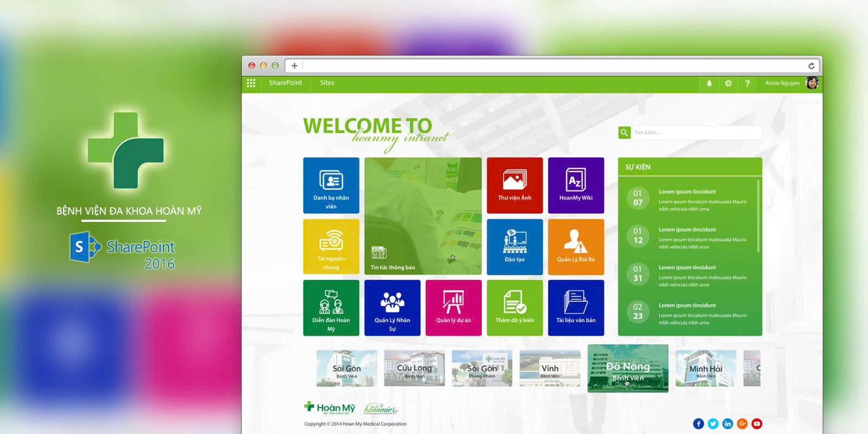Open the HoanMy Wiki tile
Screen dimensions: 868x434
(x=576, y=186)
